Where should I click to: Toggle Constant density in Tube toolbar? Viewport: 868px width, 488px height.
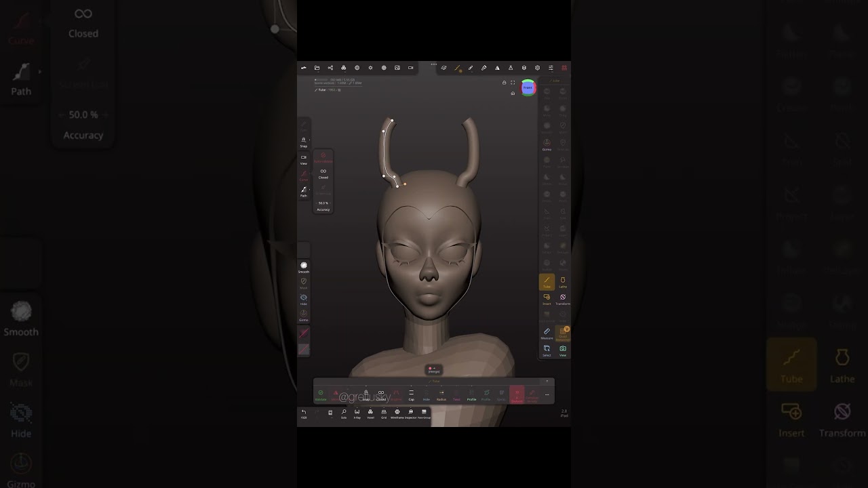coord(532,394)
